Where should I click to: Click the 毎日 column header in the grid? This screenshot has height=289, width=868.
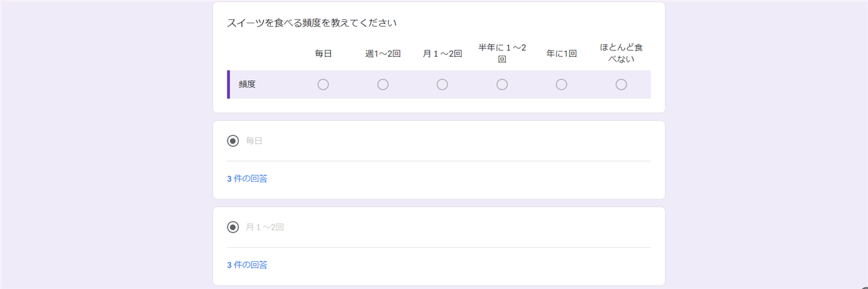point(324,54)
